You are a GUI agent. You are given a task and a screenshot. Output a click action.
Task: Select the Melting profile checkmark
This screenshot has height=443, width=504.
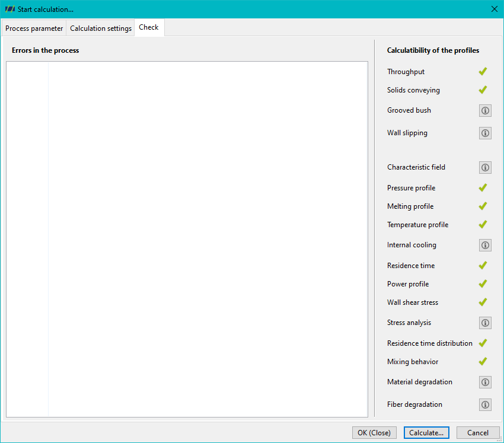[483, 206]
